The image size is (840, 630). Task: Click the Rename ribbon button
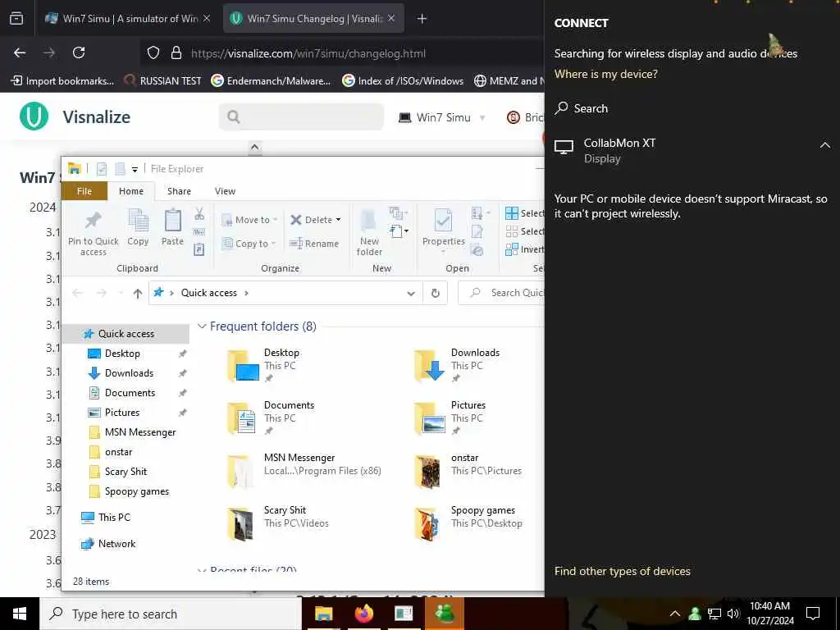(314, 244)
